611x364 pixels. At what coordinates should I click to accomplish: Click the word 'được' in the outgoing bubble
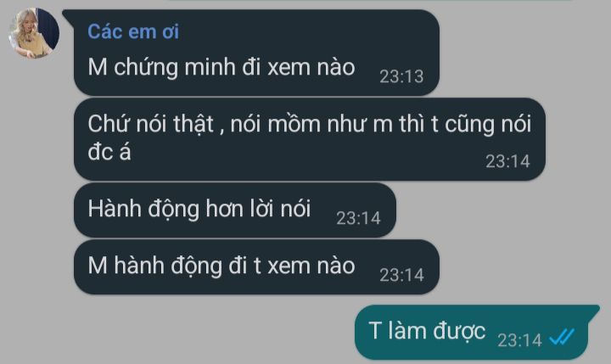(459, 332)
